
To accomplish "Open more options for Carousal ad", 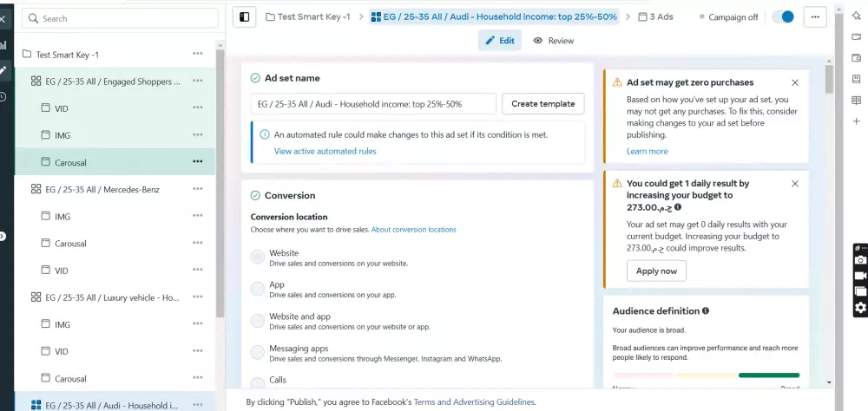I will tap(198, 162).
